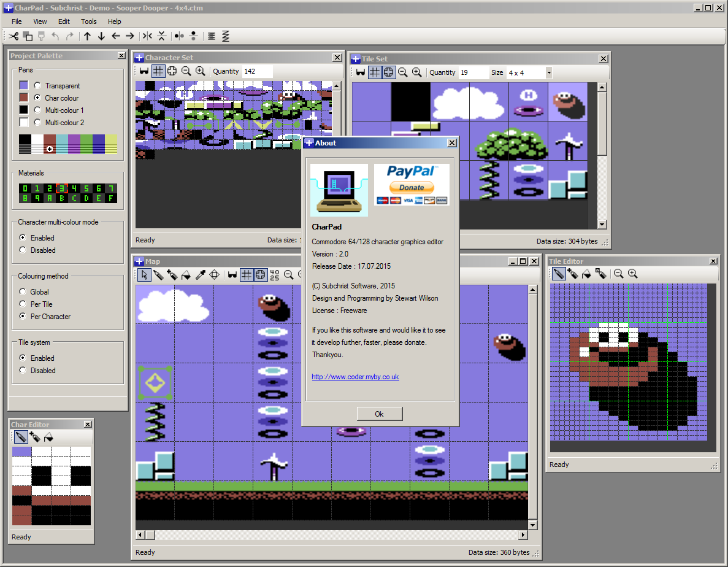Click right arrow of Map horizontal scrollbar
Viewport: 728px width, 567px height.
[x=523, y=535]
